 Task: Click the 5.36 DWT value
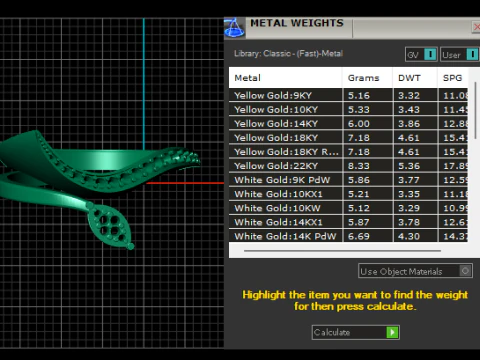tap(409, 166)
